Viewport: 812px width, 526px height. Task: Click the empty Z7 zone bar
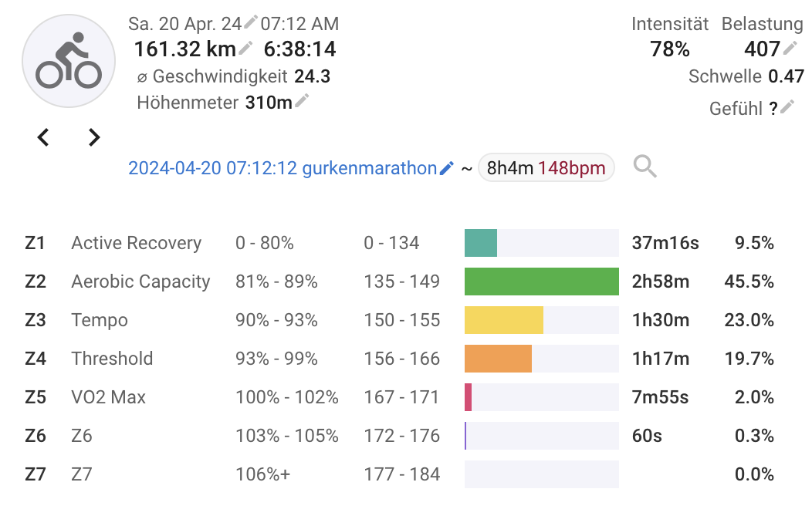pos(541,474)
